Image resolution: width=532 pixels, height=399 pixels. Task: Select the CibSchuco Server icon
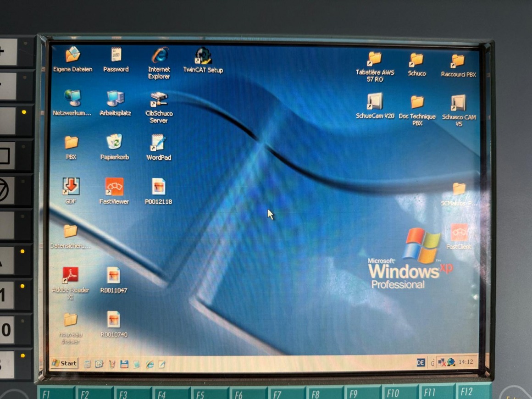click(x=159, y=100)
